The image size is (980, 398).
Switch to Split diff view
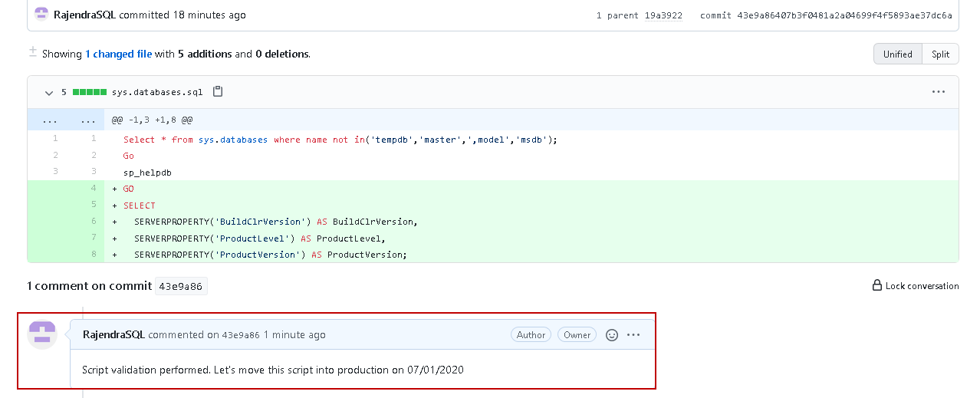(941, 54)
